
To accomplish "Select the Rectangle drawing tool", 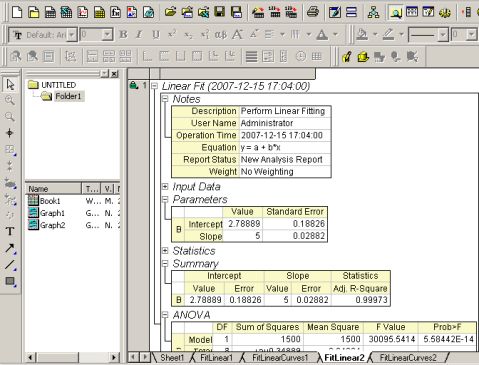I will pyautogui.click(x=10, y=282).
